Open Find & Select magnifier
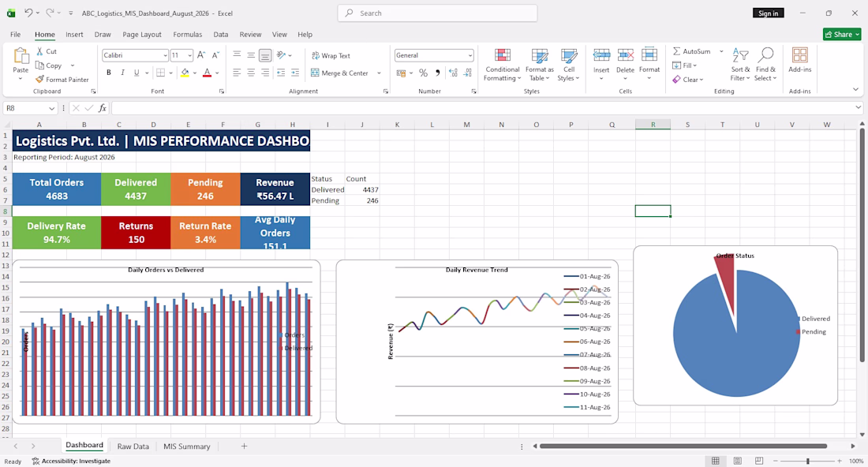 (765, 64)
